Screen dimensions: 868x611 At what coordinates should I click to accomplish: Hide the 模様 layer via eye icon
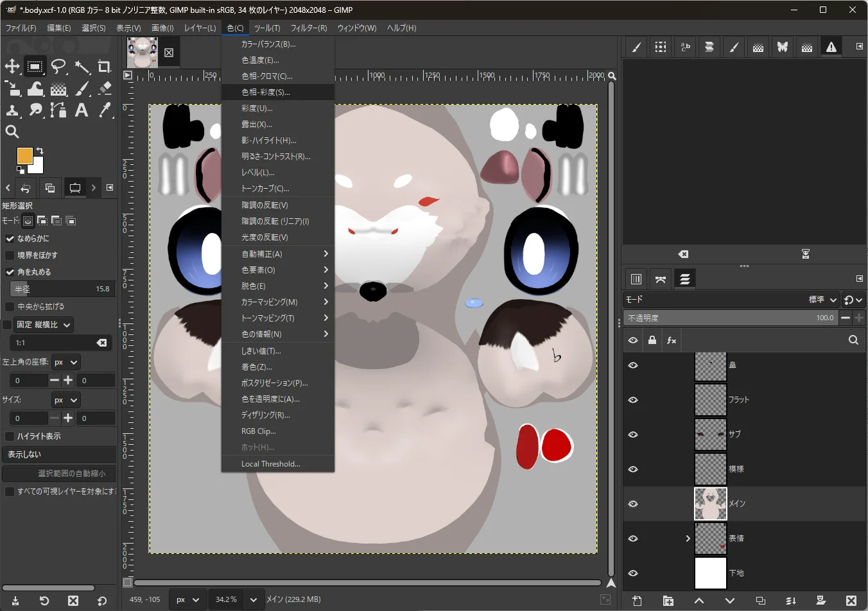point(633,469)
